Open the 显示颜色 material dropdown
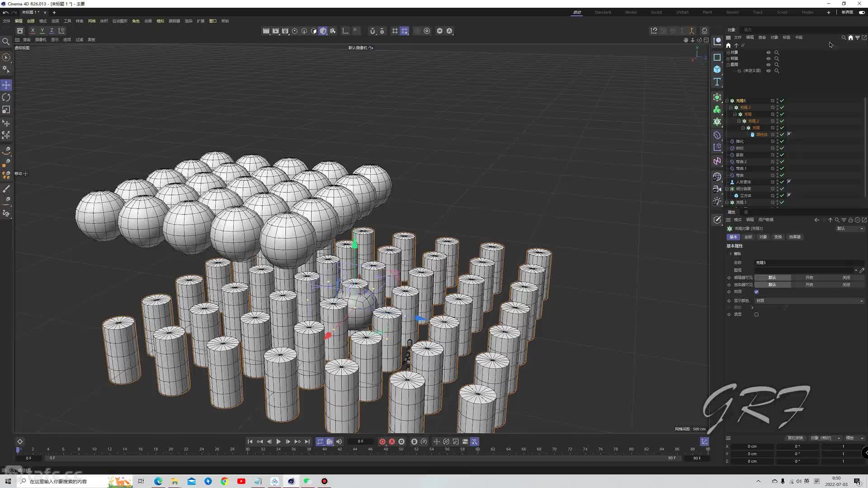The image size is (868, 488). click(809, 301)
